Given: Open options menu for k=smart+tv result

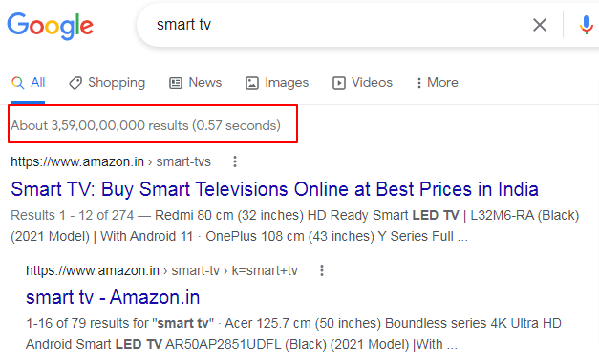Looking at the screenshot, I should tap(322, 270).
